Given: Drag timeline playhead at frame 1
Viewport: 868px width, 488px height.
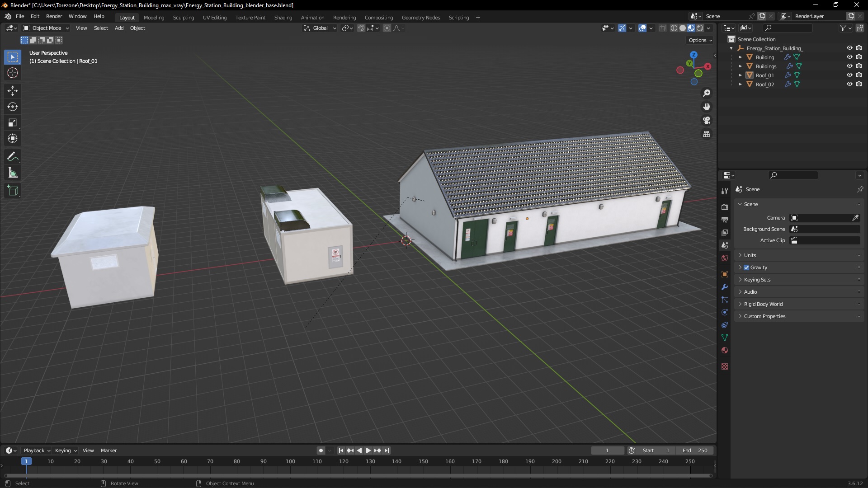Looking at the screenshot, I should [26, 462].
